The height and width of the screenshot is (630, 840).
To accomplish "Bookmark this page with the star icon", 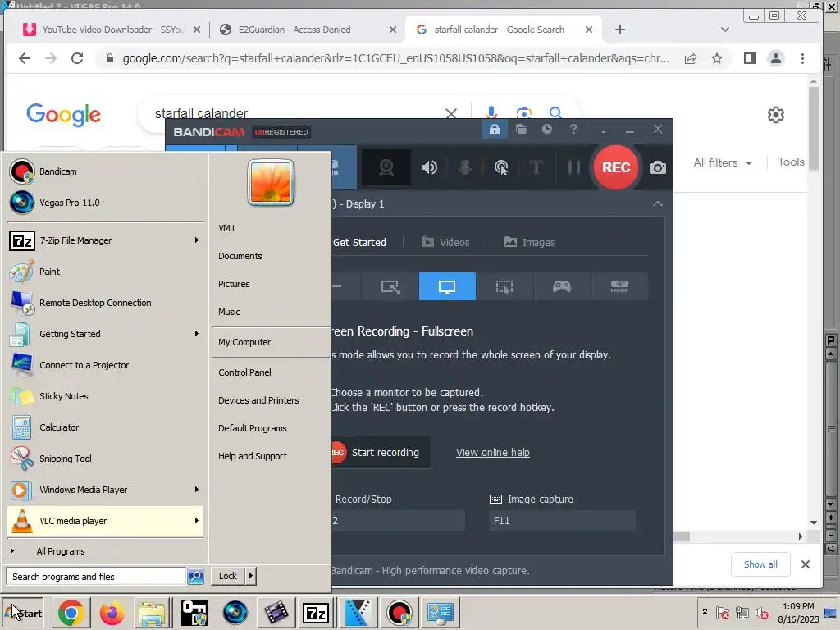I will click(717, 58).
